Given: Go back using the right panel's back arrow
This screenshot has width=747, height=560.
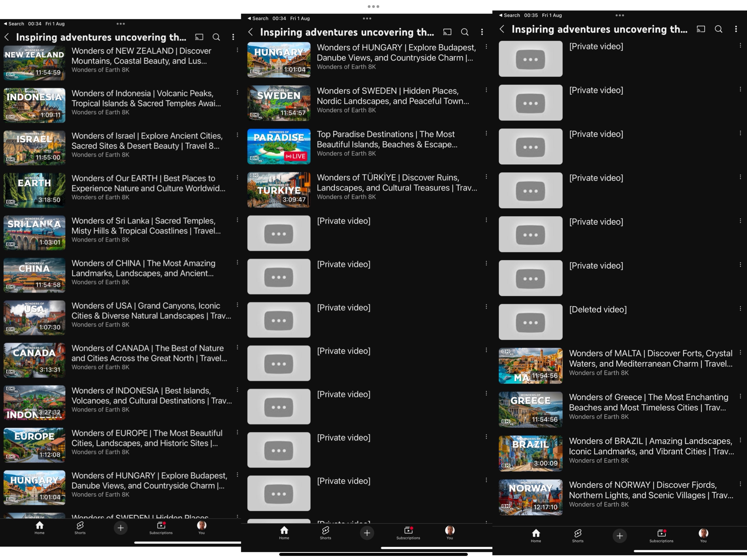Looking at the screenshot, I should pos(502,29).
